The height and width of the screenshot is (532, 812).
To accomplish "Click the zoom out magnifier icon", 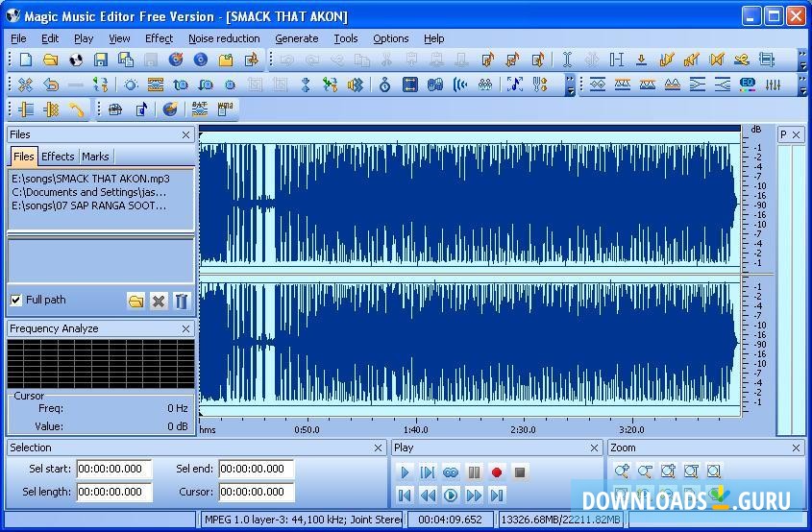I will pyautogui.click(x=645, y=472).
